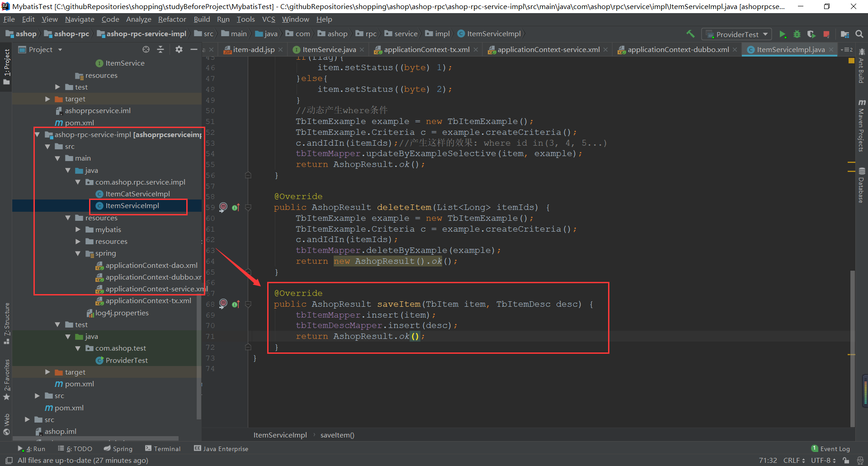This screenshot has width=868, height=466.
Task: Toggle read-only lock icon in status bar
Action: click(x=846, y=460)
